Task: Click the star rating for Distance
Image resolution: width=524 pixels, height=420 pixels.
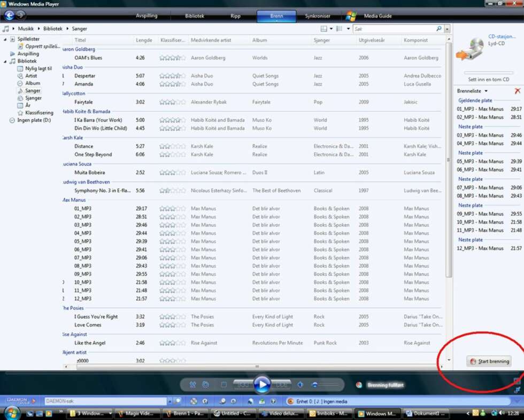Action: pos(172,147)
